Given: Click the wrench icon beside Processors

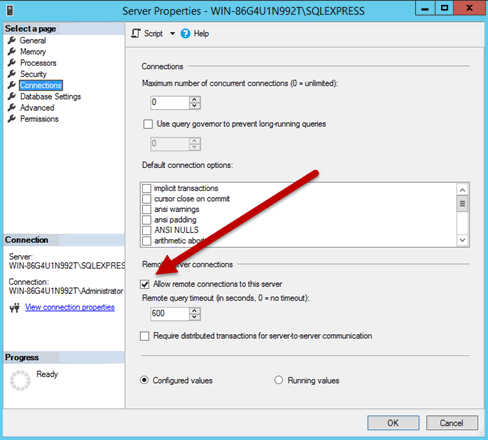Looking at the screenshot, I should [x=12, y=63].
